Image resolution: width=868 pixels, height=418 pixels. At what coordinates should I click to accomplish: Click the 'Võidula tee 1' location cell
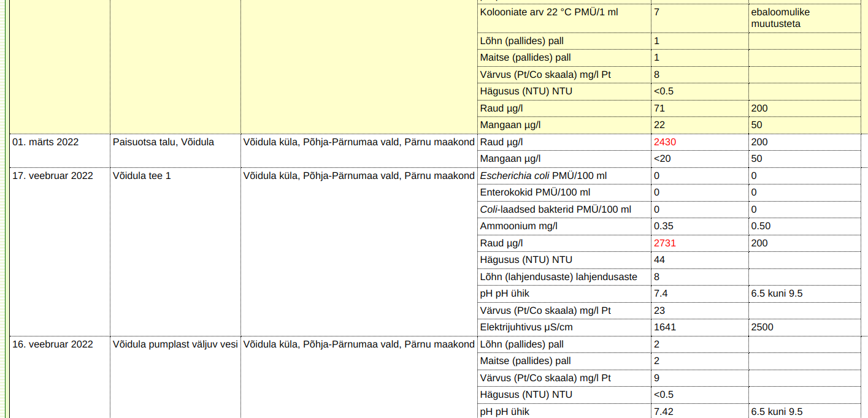[x=175, y=251]
